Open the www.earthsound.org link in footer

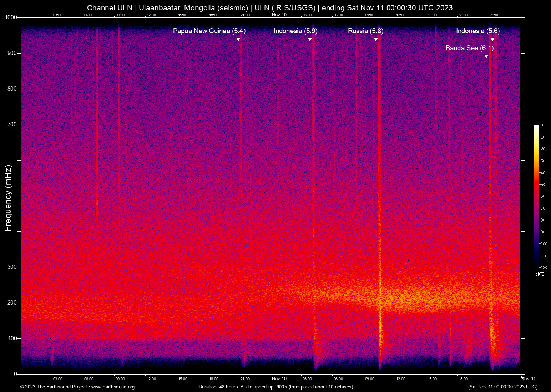tap(113, 387)
